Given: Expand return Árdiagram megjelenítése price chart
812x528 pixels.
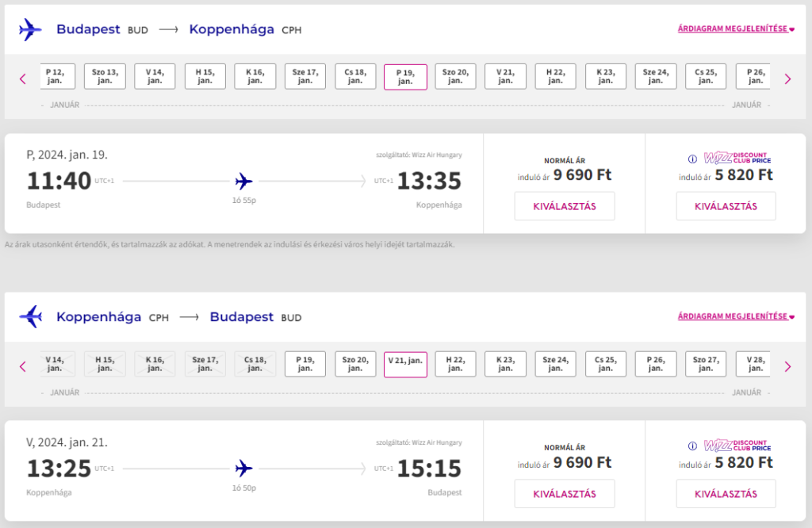Looking at the screenshot, I should [x=736, y=316].
